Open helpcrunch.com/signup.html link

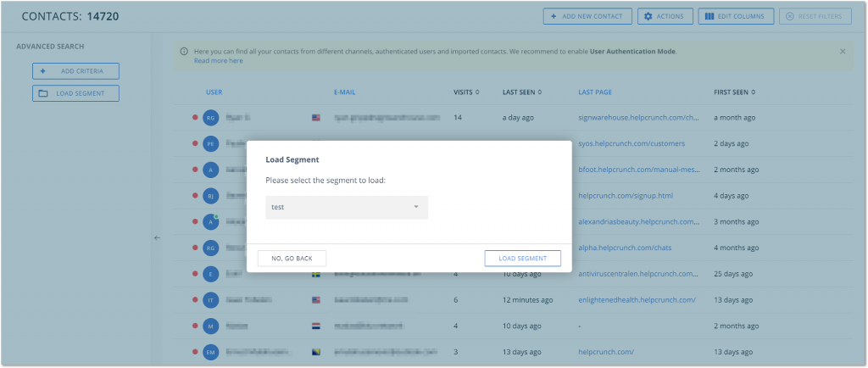pos(626,196)
